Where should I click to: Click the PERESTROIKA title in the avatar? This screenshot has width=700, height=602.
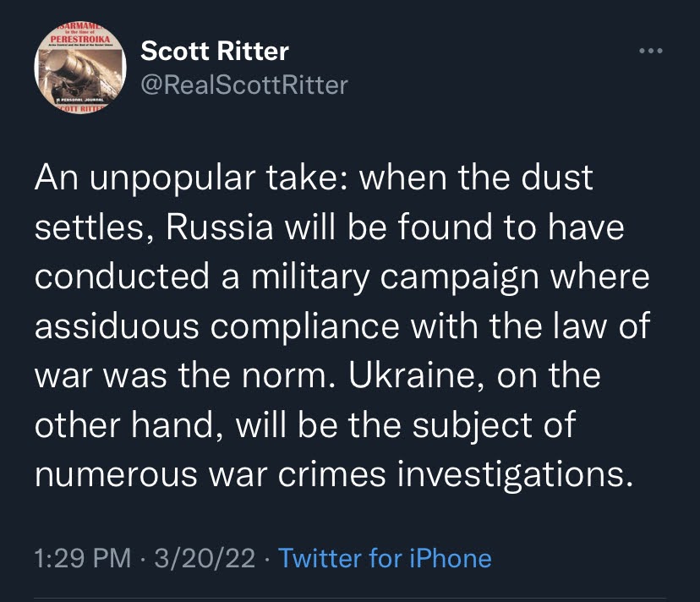(80, 39)
